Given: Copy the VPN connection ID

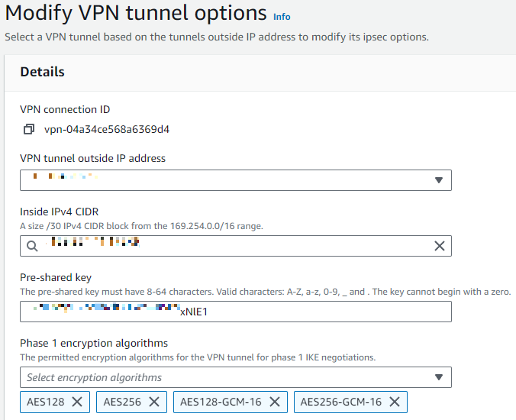Looking at the screenshot, I should click(29, 129).
